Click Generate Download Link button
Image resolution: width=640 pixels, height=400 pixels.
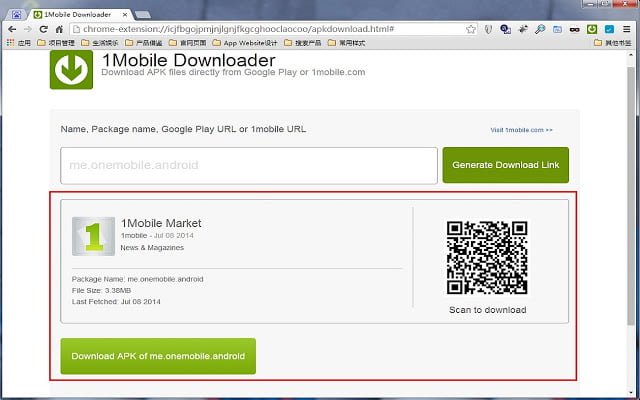(x=505, y=165)
